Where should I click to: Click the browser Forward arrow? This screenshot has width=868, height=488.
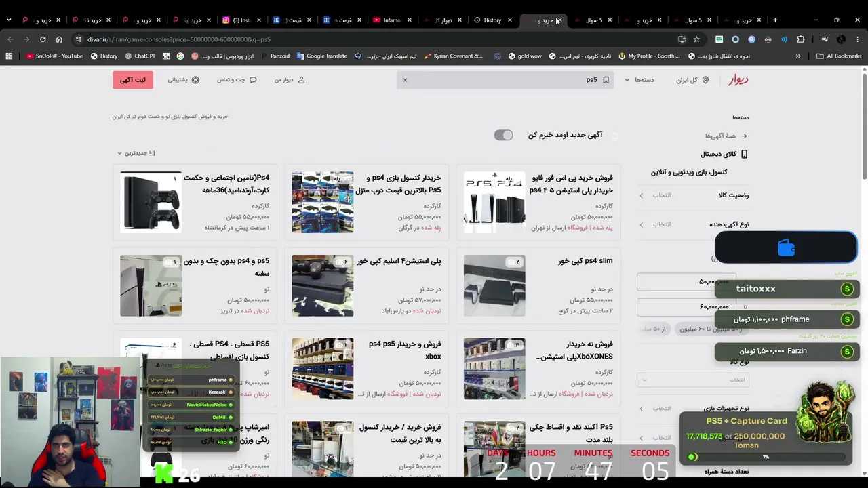point(26,39)
